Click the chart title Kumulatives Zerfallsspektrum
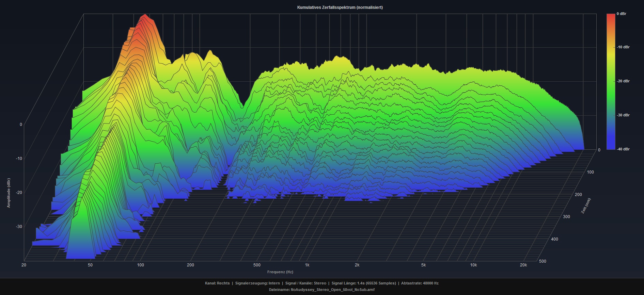The width and height of the screenshot is (644, 295). 340,7
